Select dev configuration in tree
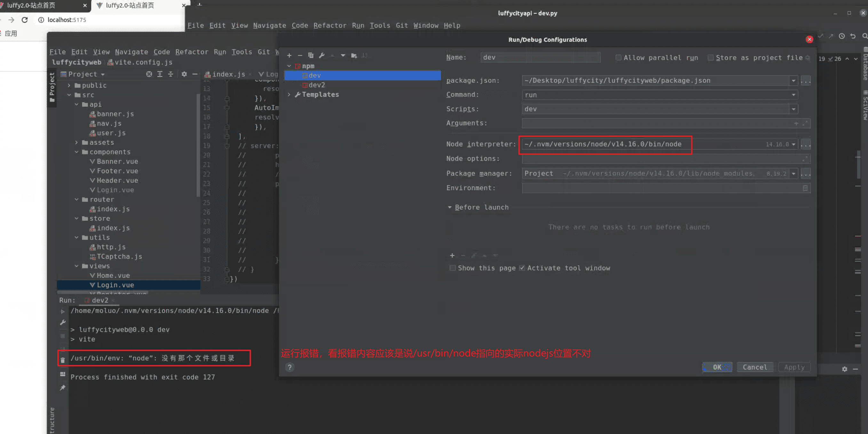The image size is (868, 434). tap(362, 75)
